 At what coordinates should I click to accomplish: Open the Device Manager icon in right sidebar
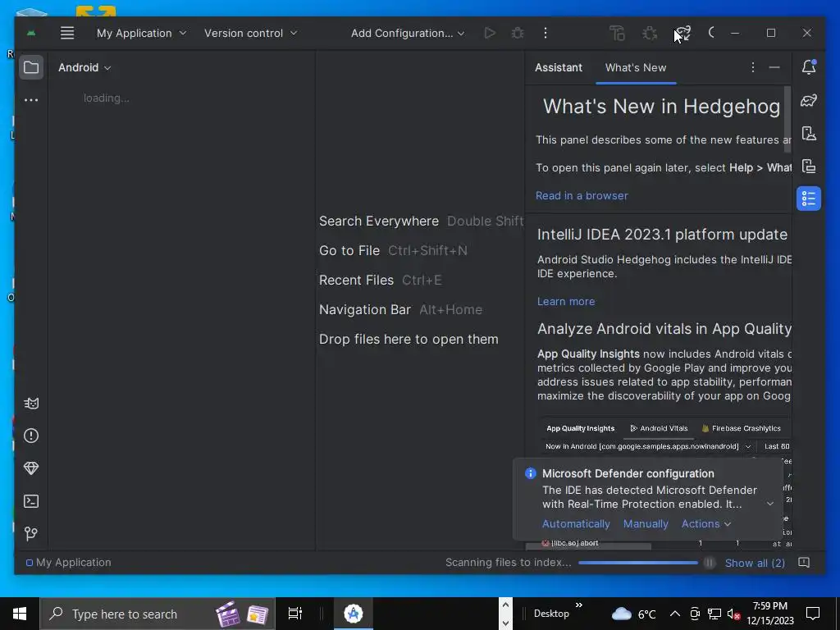tap(809, 134)
